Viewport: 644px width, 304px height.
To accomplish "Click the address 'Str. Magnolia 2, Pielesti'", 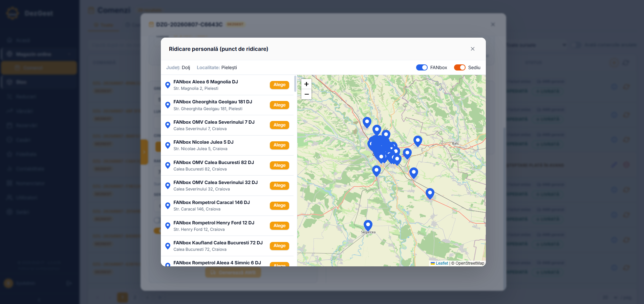I will tap(196, 88).
